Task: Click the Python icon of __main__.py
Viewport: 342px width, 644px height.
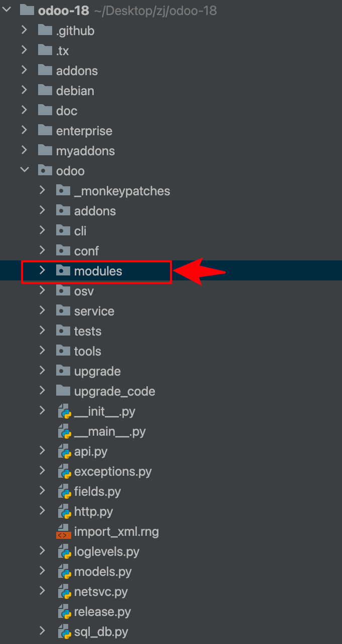Action: (x=63, y=432)
